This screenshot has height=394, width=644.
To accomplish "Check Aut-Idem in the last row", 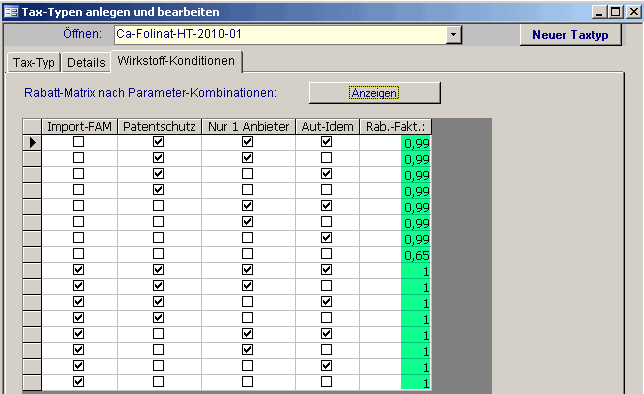I will click(327, 382).
